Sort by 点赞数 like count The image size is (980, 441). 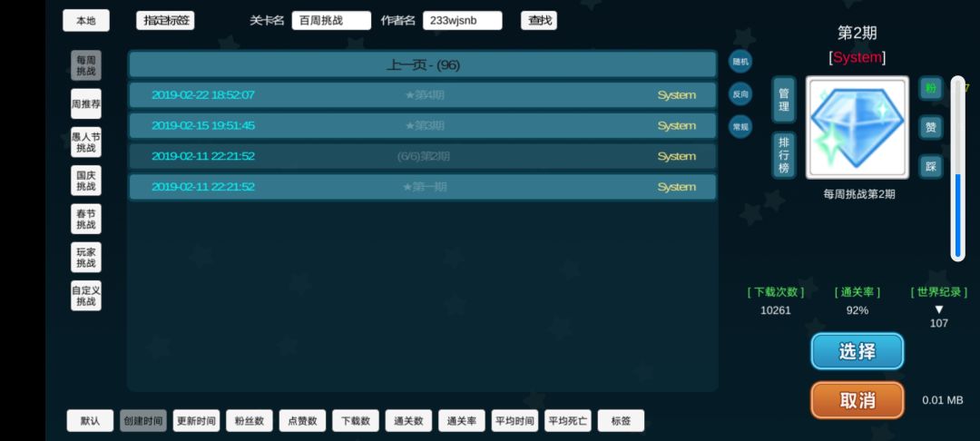tap(302, 421)
